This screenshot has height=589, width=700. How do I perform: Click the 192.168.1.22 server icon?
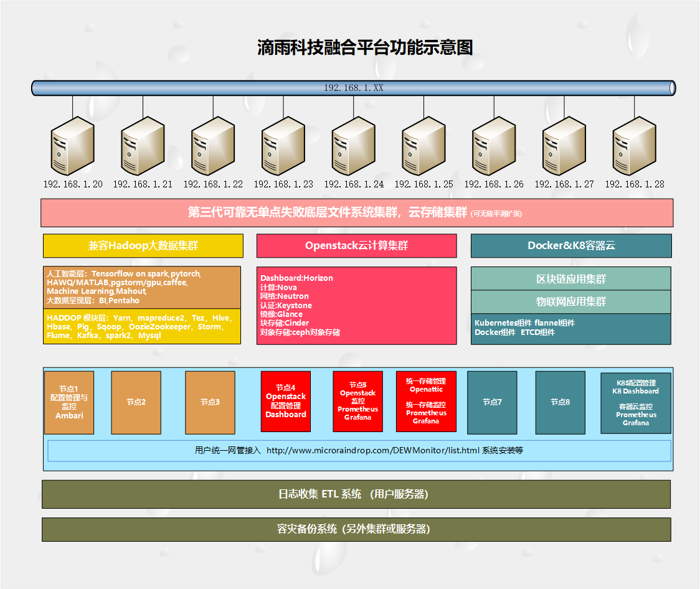213,146
